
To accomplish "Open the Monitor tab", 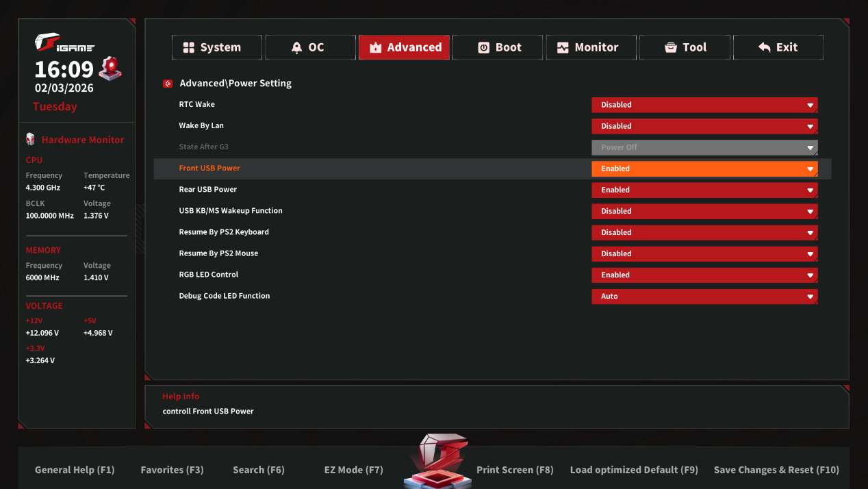I will click(x=591, y=47).
